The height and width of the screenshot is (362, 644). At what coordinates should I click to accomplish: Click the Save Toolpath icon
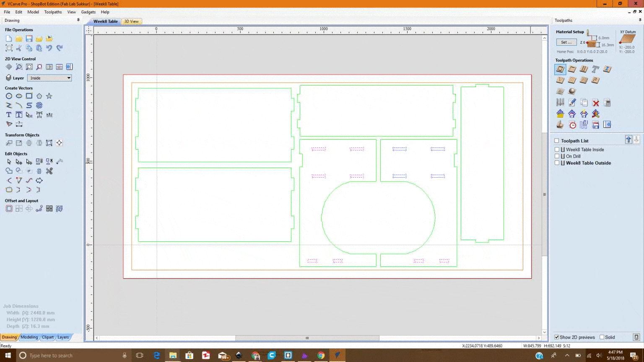595,125
